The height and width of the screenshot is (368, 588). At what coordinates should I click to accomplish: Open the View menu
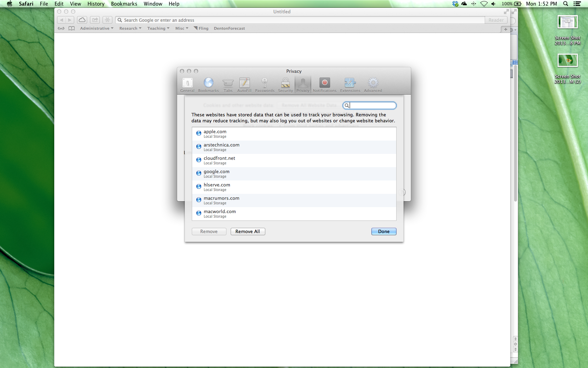pos(75,4)
